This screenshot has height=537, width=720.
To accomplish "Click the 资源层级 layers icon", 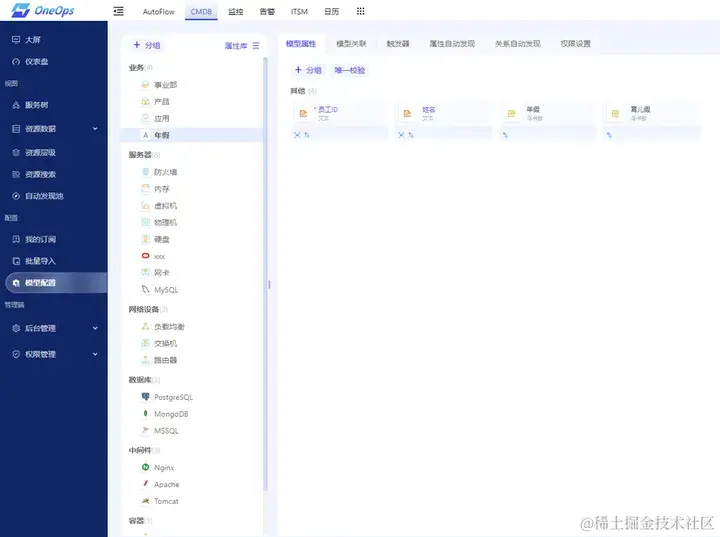I will tap(16, 153).
